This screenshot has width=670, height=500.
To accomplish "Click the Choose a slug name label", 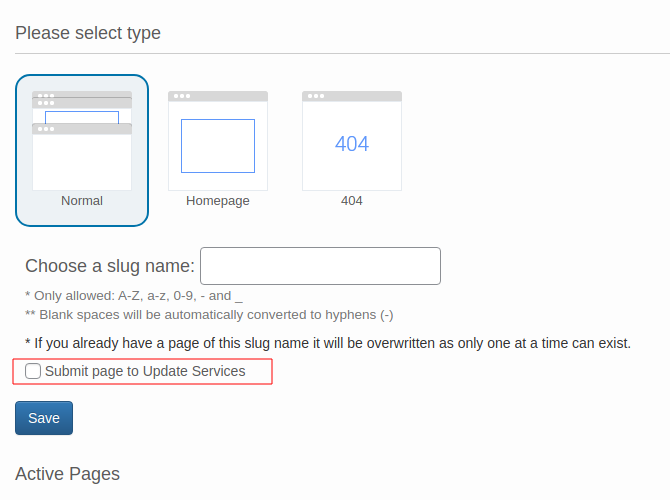I will click(110, 266).
